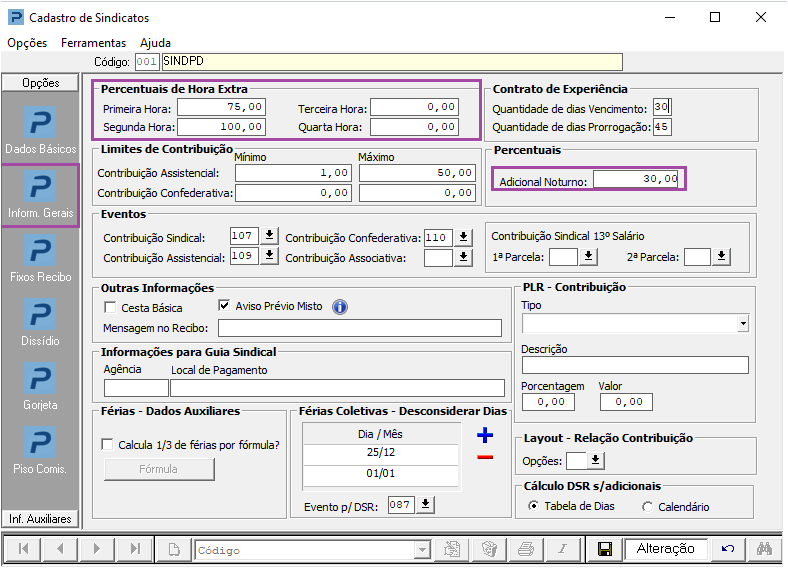Toggle the Aviso Prévio Misto checkbox
This screenshot has width=788, height=570.
(225, 306)
